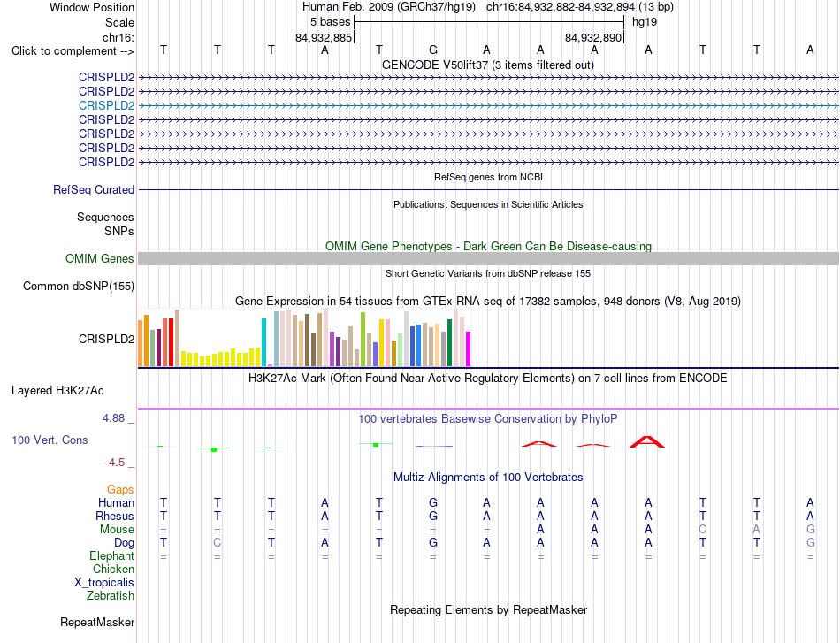Select the tall magenta last bar in the GTEx chart
840x643 pixels.
point(469,348)
